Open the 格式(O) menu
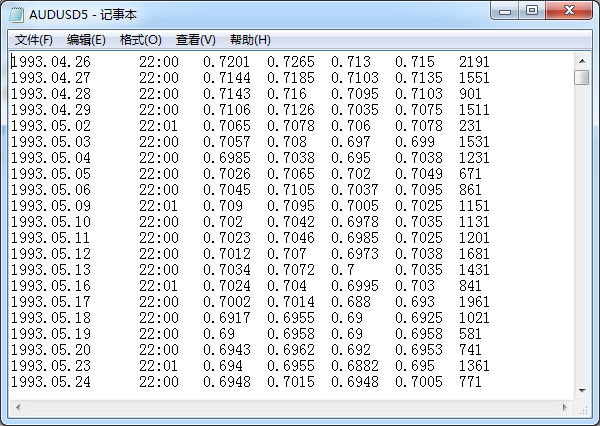Viewport: 600px width, 426px height. point(140,40)
